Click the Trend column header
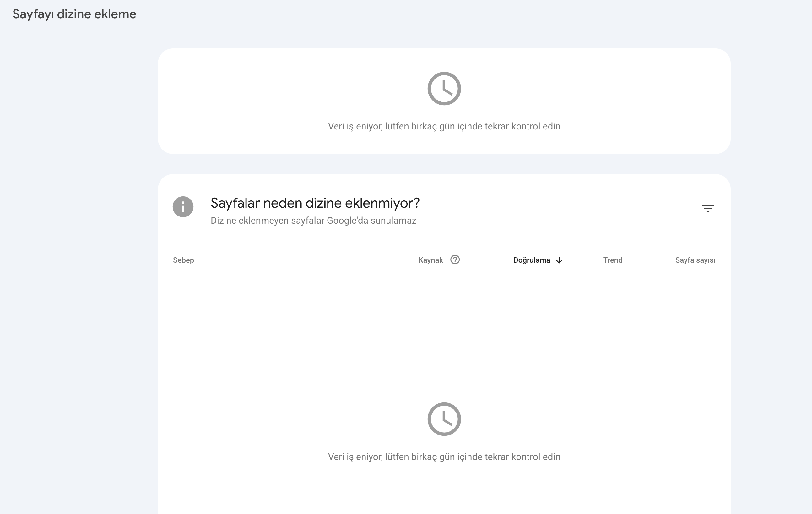 (612, 260)
